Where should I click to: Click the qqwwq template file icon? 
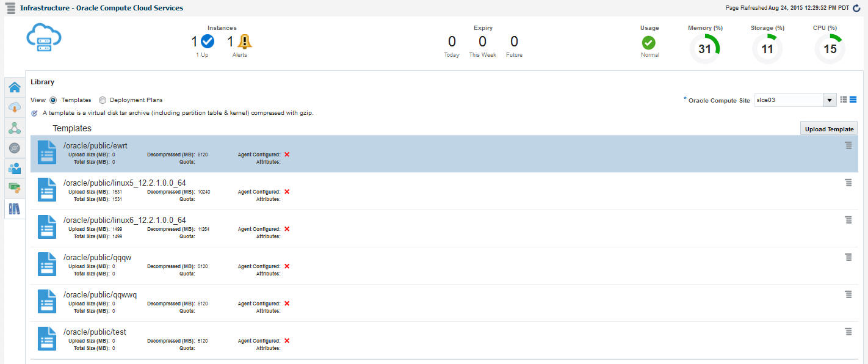pyautogui.click(x=47, y=301)
